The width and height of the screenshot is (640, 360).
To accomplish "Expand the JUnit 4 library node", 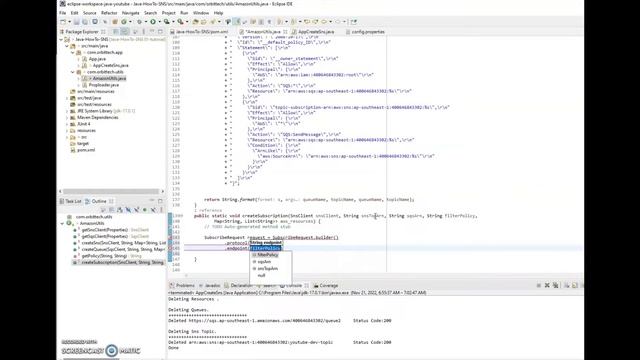I will (x=67, y=124).
